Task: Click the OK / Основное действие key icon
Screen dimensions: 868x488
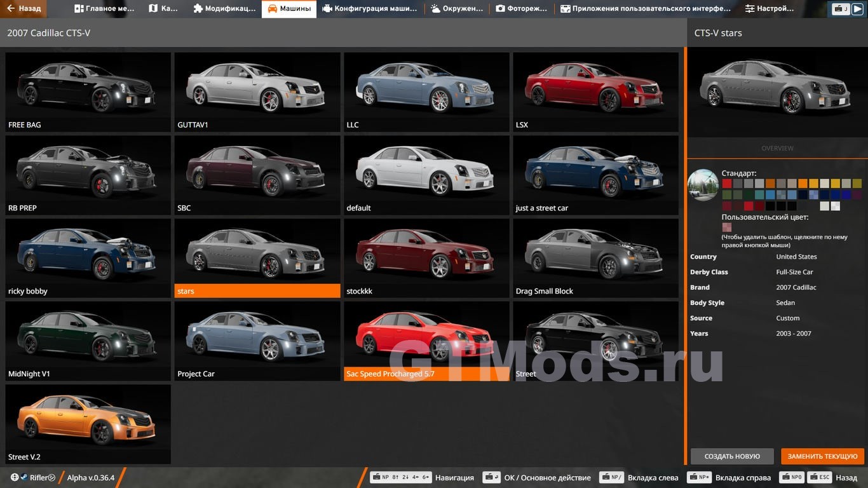Action: (491, 477)
